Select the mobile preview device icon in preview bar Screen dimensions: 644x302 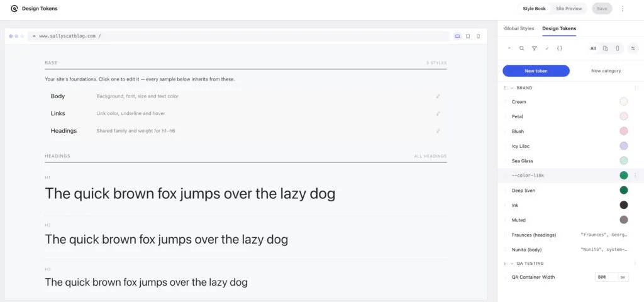tap(478, 36)
